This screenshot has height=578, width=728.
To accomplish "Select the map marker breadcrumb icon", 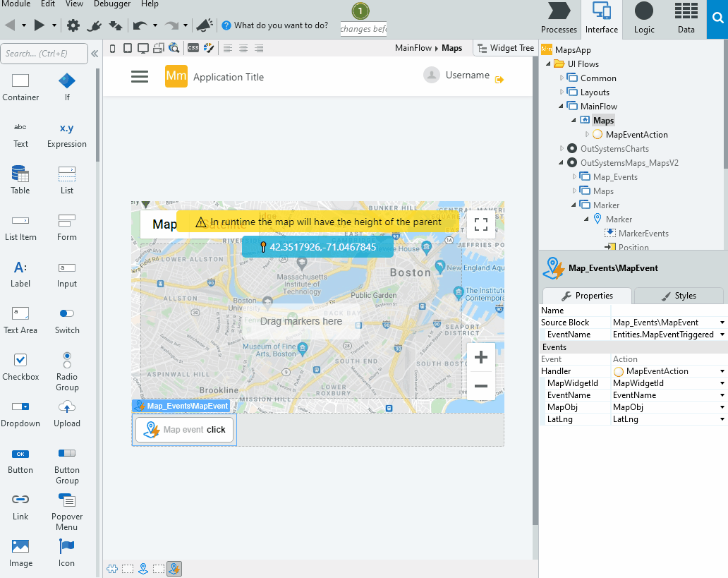I will click(x=143, y=569).
